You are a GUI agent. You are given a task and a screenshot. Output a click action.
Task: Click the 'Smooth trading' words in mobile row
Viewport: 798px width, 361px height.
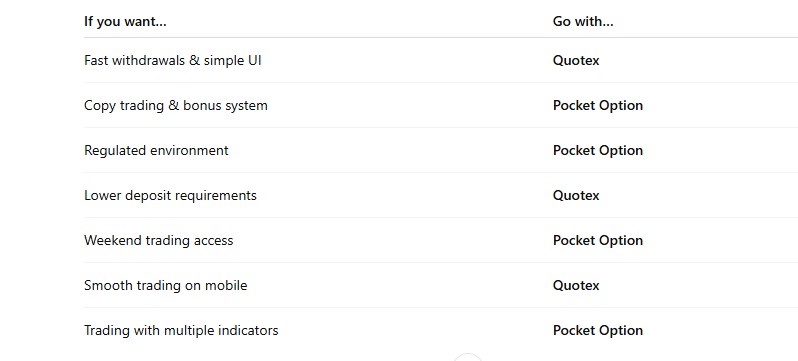pos(133,286)
